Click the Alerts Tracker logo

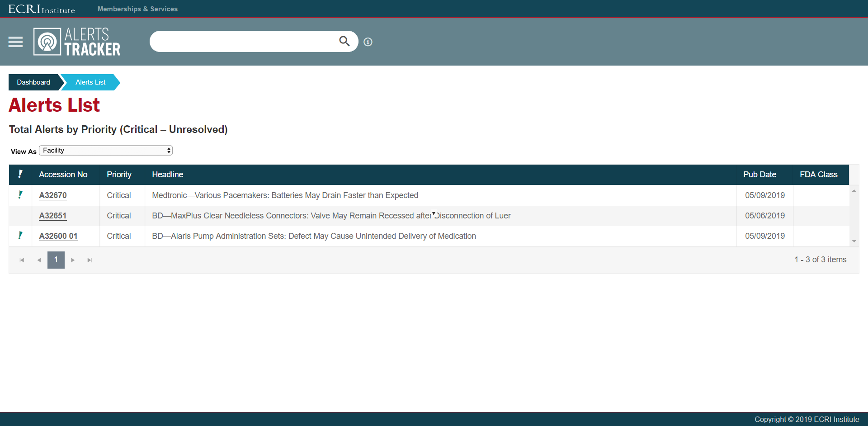coord(77,42)
